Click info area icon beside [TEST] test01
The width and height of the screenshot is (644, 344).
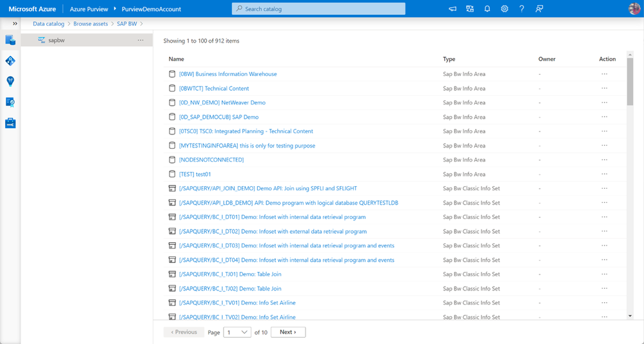[172, 174]
